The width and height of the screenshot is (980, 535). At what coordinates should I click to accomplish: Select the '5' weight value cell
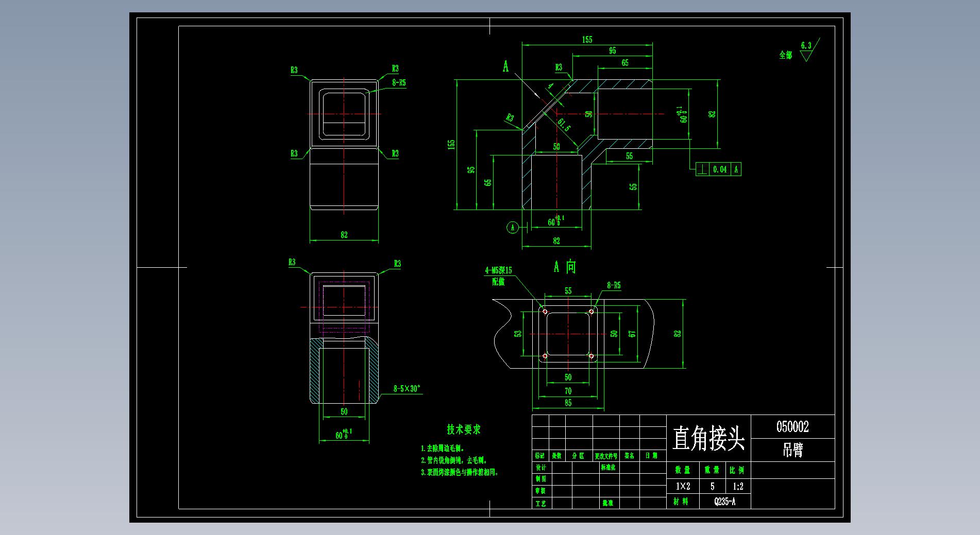[712, 486]
